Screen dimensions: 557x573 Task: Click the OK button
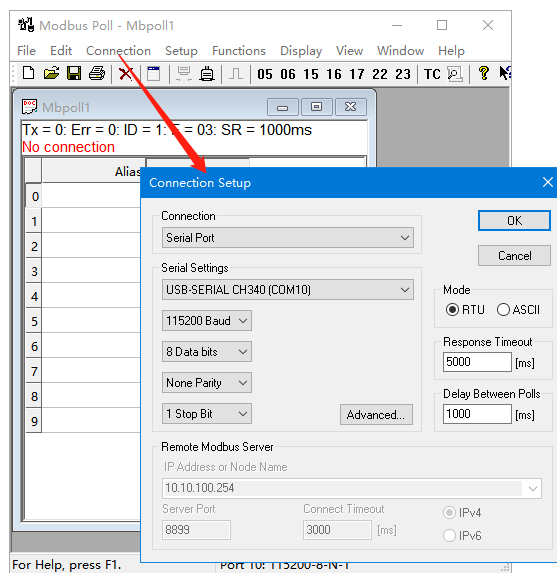(x=514, y=221)
